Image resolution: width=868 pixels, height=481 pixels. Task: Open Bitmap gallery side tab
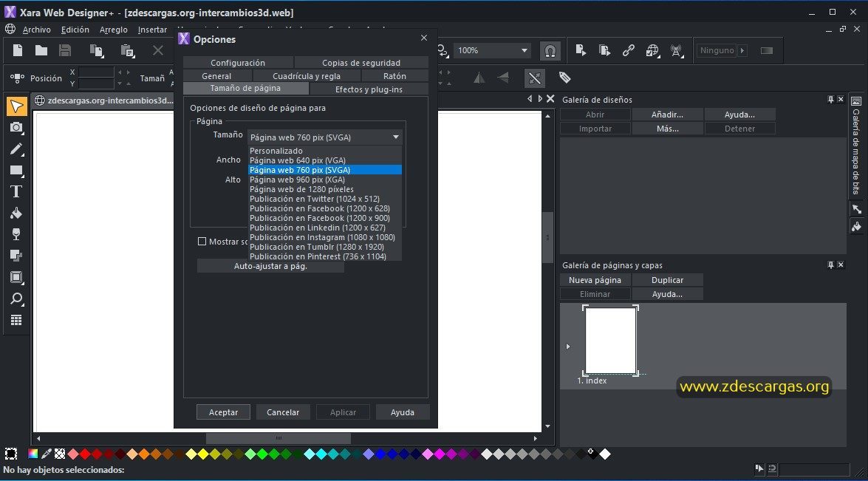click(x=856, y=146)
